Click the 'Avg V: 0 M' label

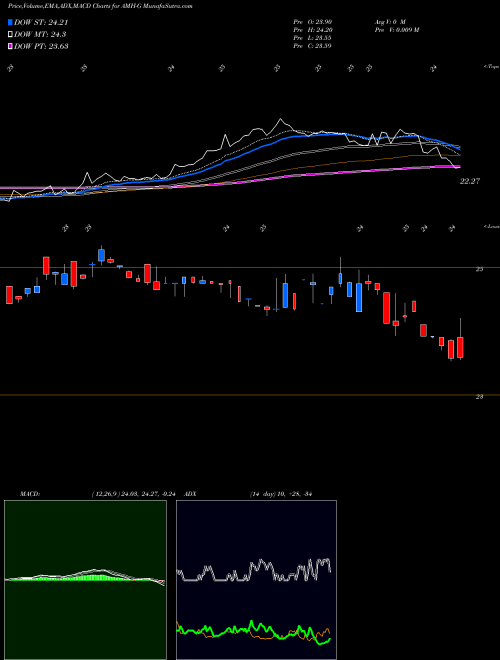(389, 21)
